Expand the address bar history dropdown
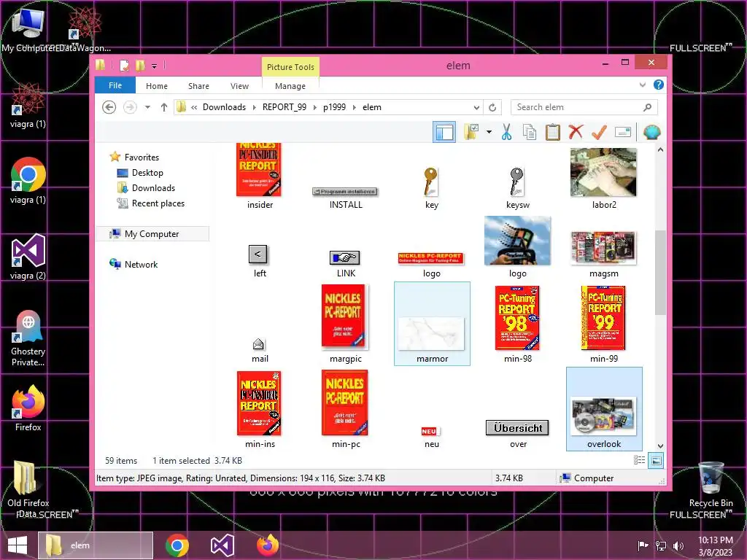 pos(476,108)
